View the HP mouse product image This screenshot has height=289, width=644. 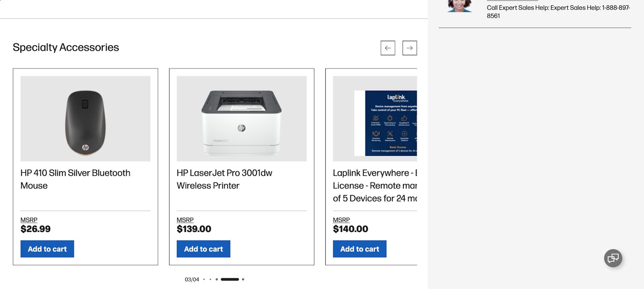point(85,119)
